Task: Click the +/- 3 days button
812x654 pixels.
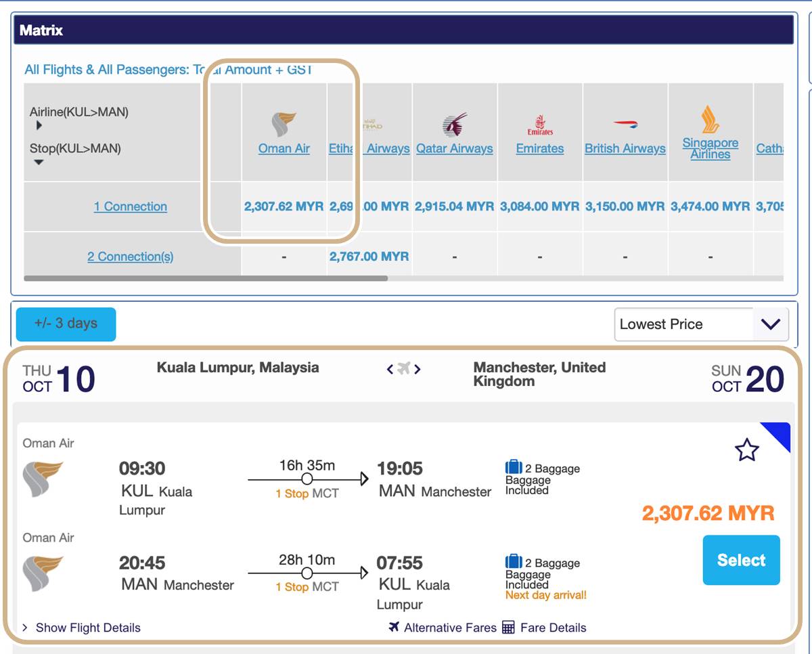Action: point(66,324)
